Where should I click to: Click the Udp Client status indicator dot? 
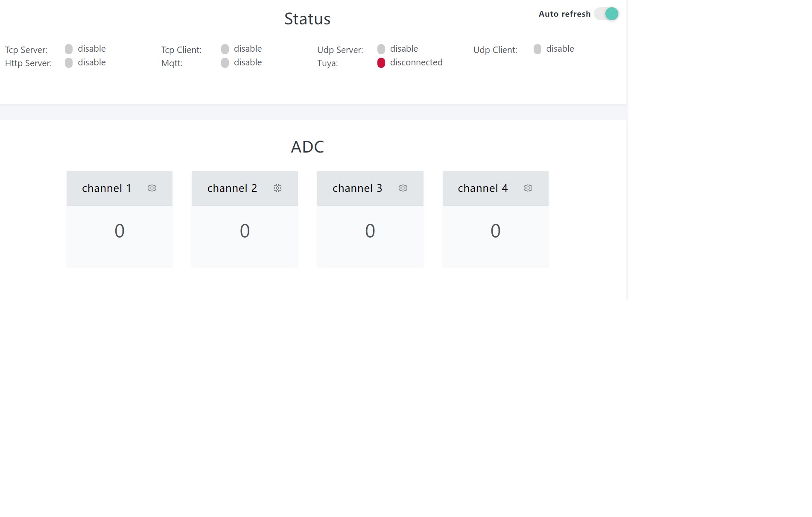tap(537, 49)
